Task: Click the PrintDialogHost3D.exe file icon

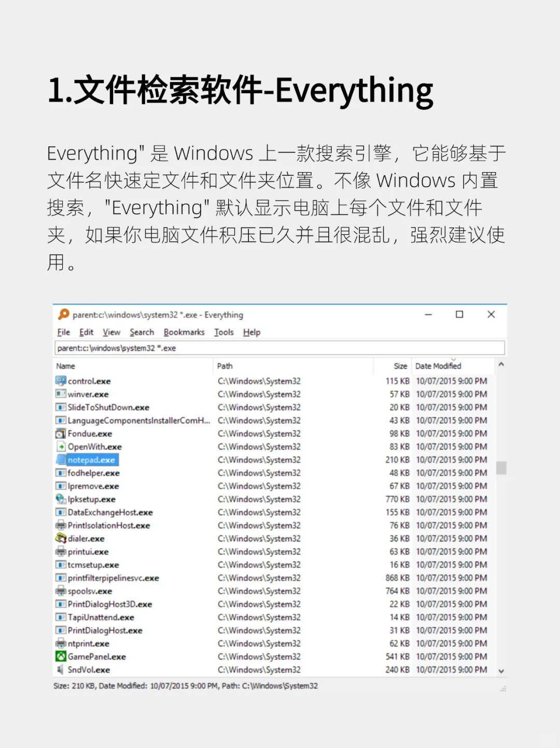Action: pos(61,604)
